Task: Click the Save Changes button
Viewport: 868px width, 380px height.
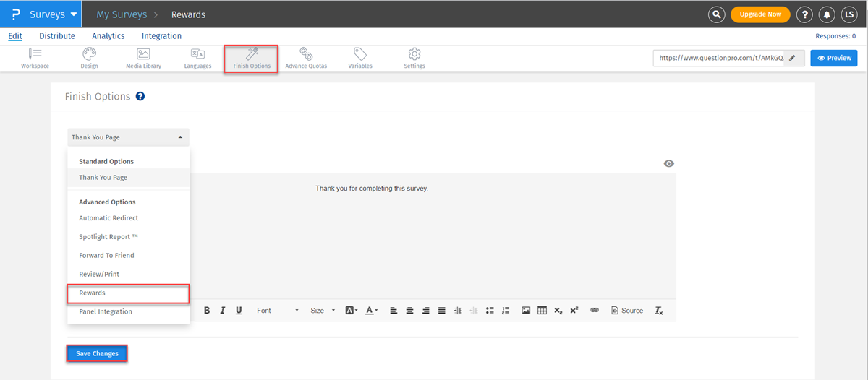Action: [98, 353]
